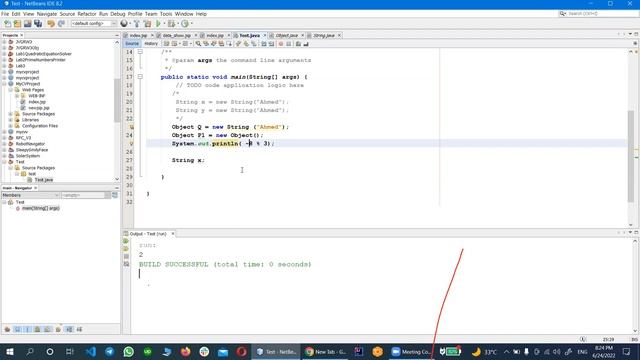Select the RobotNavigator project
Viewport: 640px width, 360px height.
coord(30,144)
